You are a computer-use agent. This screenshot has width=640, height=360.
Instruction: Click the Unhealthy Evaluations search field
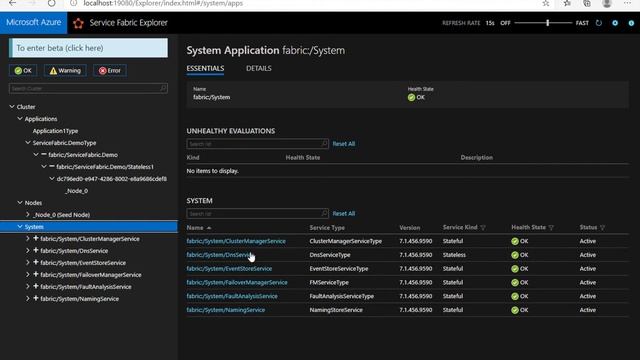click(257, 144)
